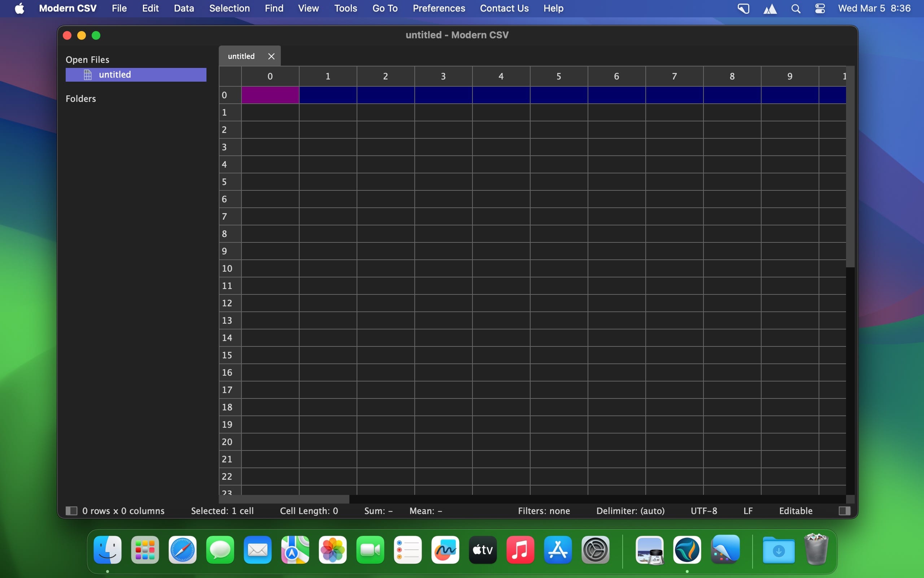Open the View menu
The image size is (924, 578).
308,8
